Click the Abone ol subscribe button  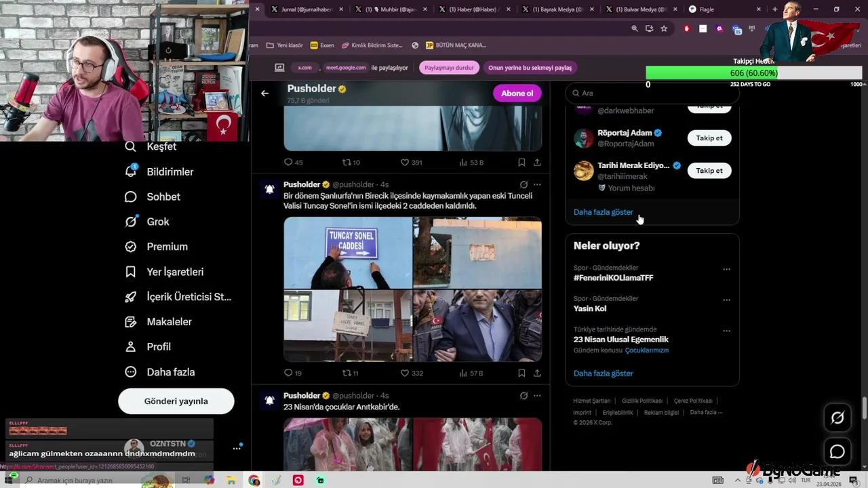click(517, 93)
